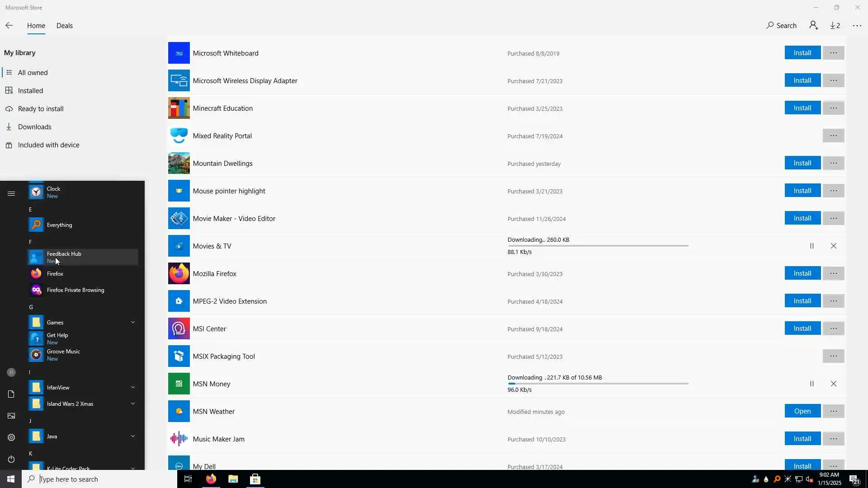This screenshot has width=868, height=488.
Task: Pause the MSN Money download
Action: pos(812,384)
